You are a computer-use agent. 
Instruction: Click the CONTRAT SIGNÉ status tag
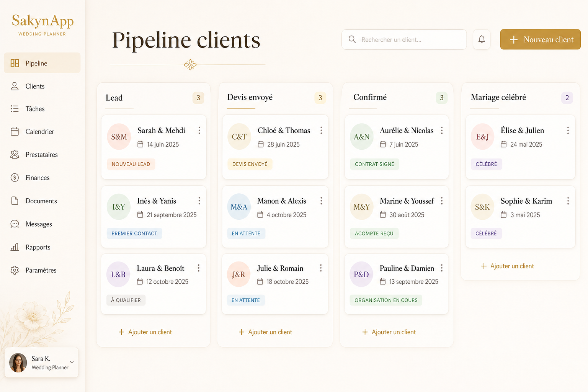(x=374, y=164)
